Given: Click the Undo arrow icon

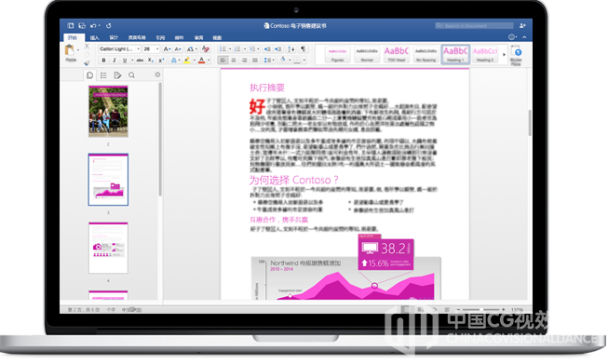Looking at the screenshot, I should pos(93,25).
